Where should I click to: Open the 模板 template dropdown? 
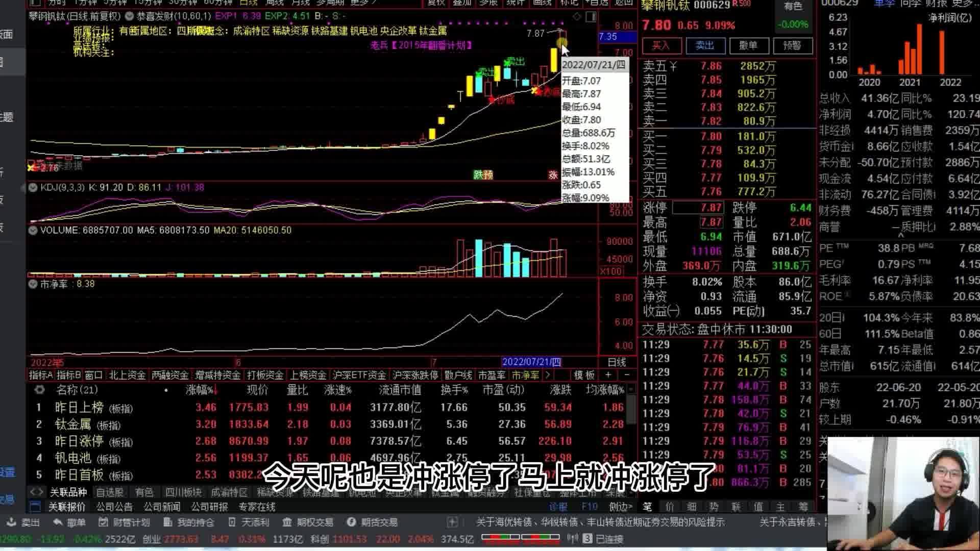tap(584, 375)
